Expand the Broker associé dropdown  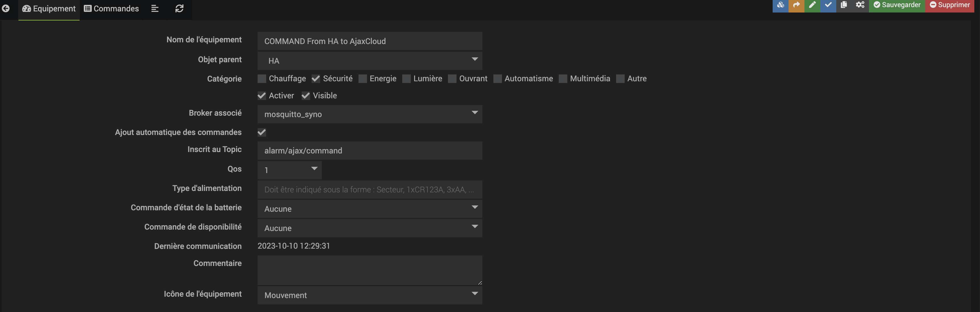click(369, 114)
